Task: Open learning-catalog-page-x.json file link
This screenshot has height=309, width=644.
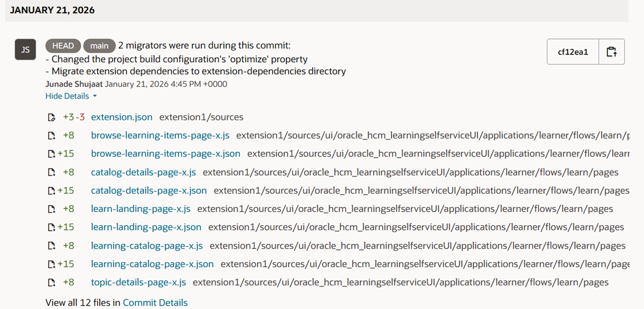Action: (152, 264)
